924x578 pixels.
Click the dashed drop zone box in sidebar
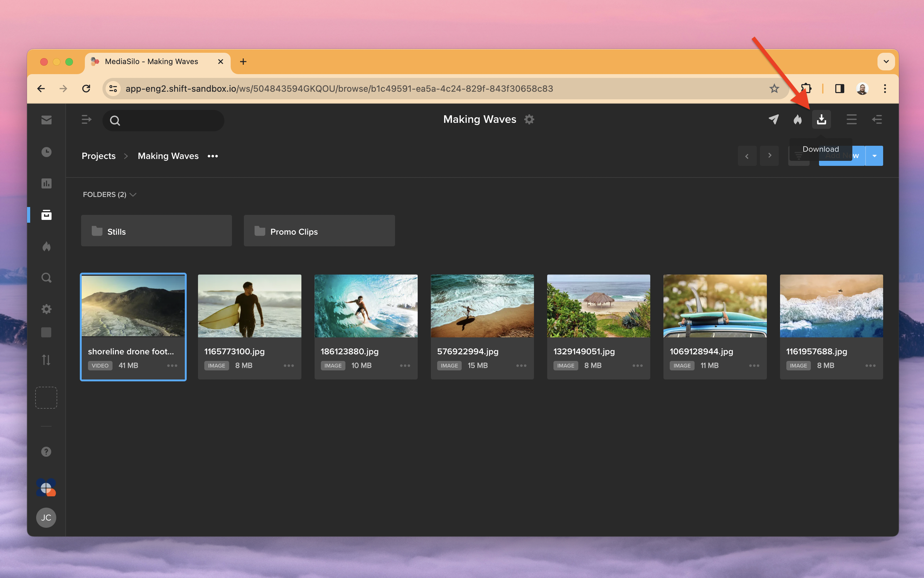pyautogui.click(x=46, y=398)
